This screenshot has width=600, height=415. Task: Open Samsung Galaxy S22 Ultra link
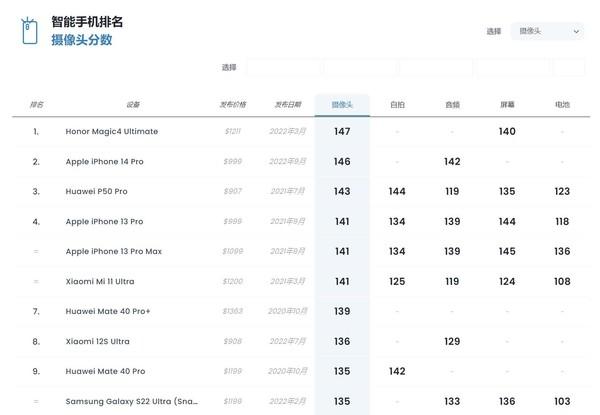pos(132,401)
